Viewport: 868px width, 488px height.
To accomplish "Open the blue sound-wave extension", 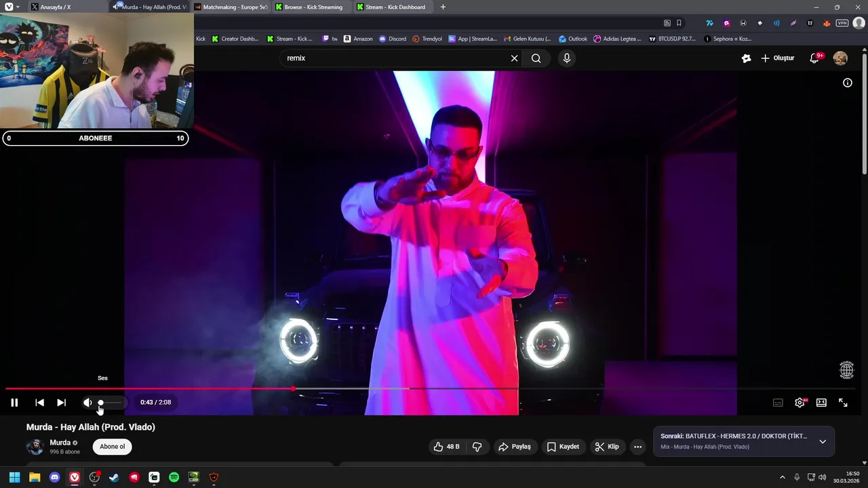I will point(776,23).
